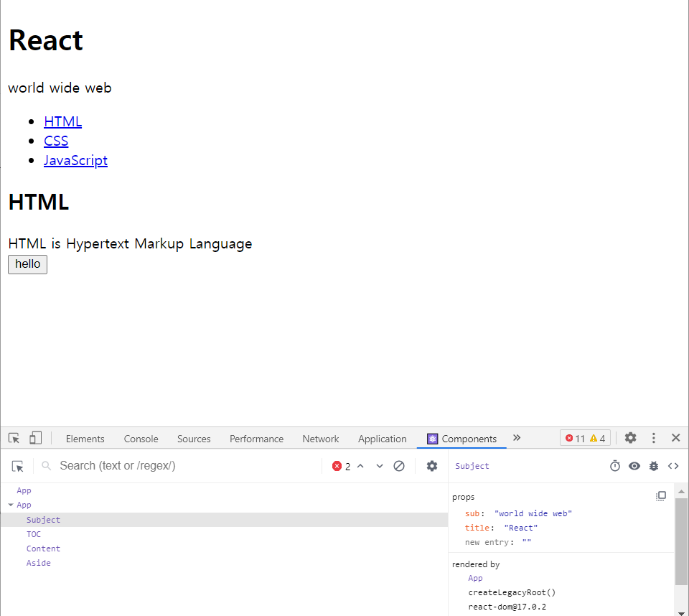This screenshot has width=689, height=616.
Task: Show more DevTools tabs chevron
Action: tap(517, 438)
